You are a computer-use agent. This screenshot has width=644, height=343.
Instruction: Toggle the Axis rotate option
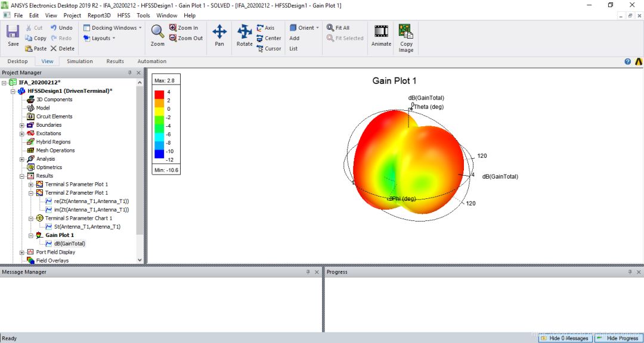coord(265,28)
